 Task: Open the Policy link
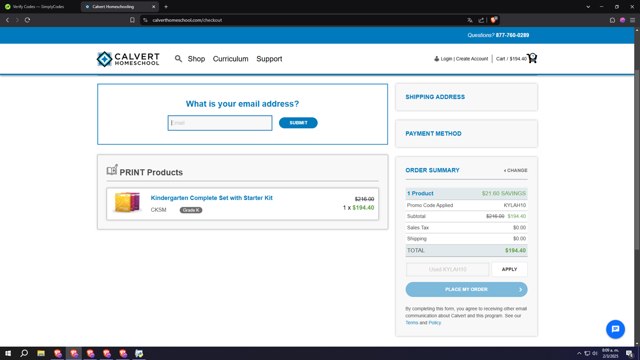434,322
